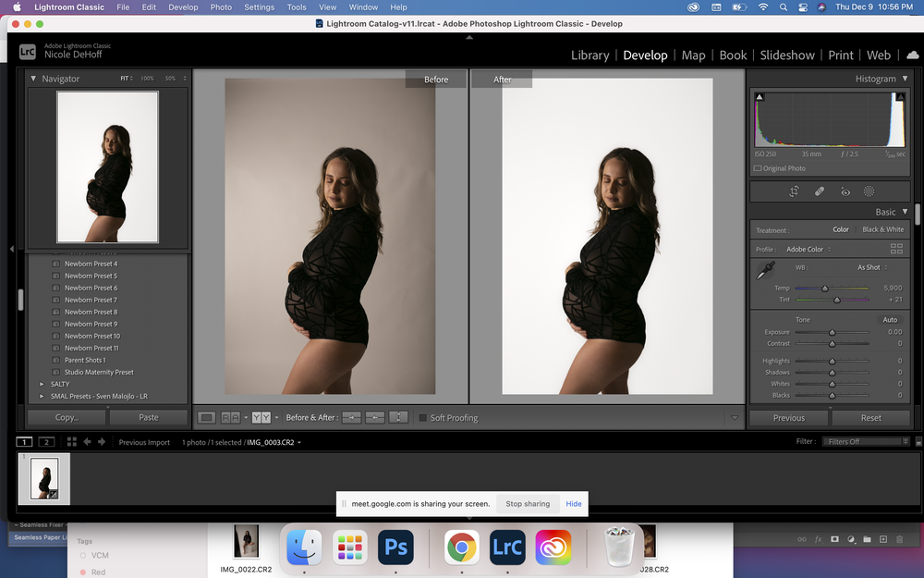Viewport: 924px width, 578px height.
Task: Open the Filters Off dropdown
Action: coord(866,442)
